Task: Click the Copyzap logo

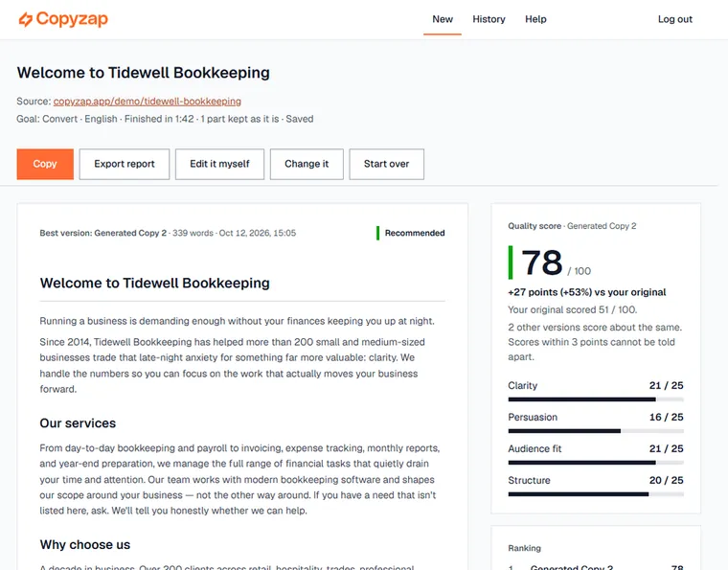Action: tap(63, 19)
